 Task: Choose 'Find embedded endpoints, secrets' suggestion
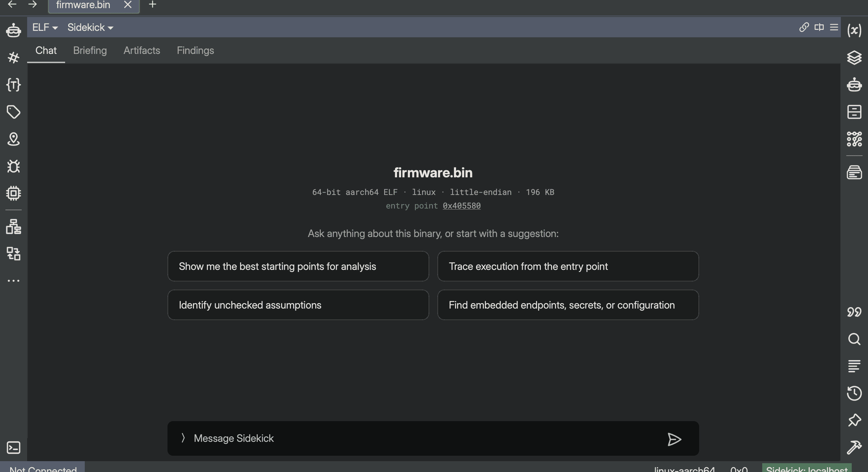(568, 305)
